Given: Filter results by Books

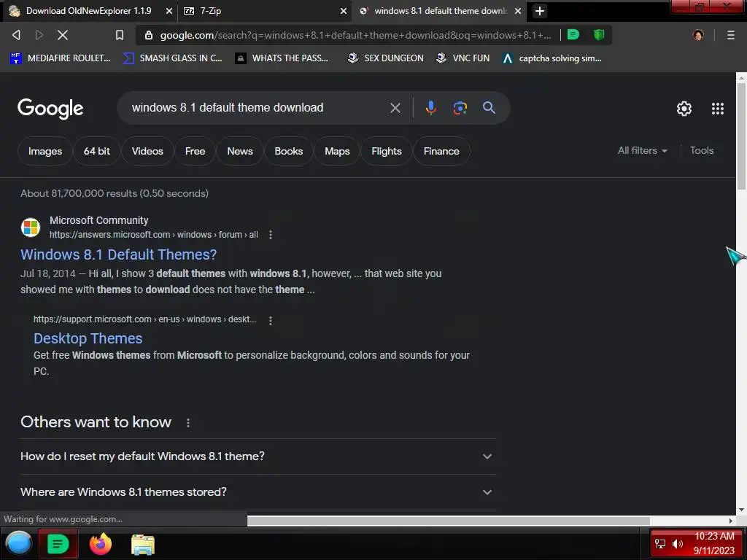Looking at the screenshot, I should 289,151.
